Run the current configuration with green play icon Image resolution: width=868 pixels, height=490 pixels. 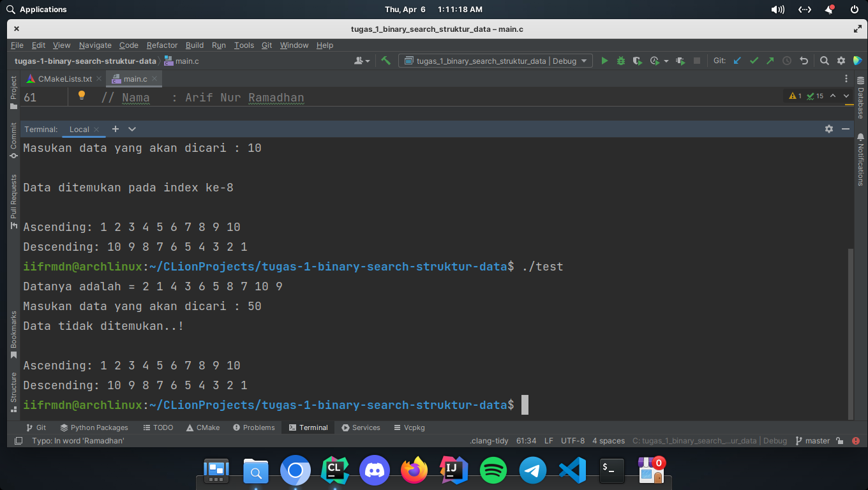pyautogui.click(x=604, y=61)
